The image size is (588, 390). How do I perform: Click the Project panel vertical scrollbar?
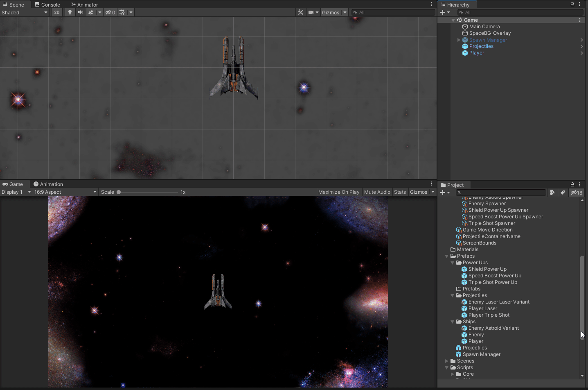[582, 297]
